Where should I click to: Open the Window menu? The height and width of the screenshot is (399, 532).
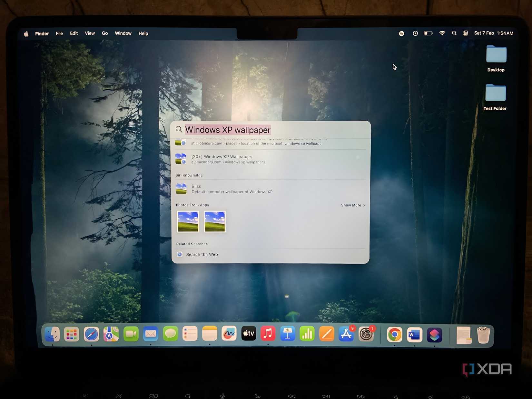(x=123, y=34)
